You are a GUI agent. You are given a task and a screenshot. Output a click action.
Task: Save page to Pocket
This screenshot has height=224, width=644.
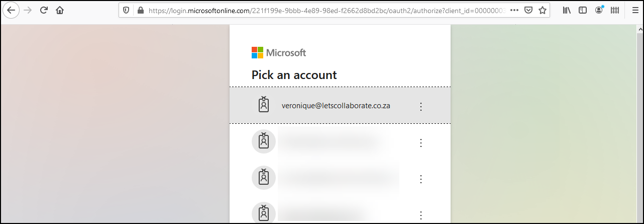click(x=528, y=10)
